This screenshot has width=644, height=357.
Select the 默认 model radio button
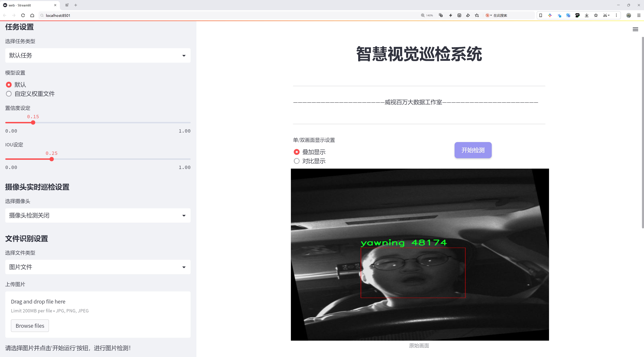pos(9,85)
